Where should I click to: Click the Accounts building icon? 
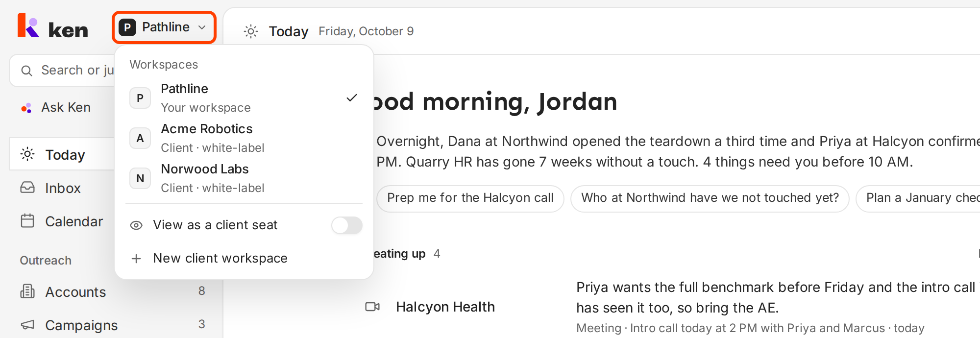coord(27,291)
